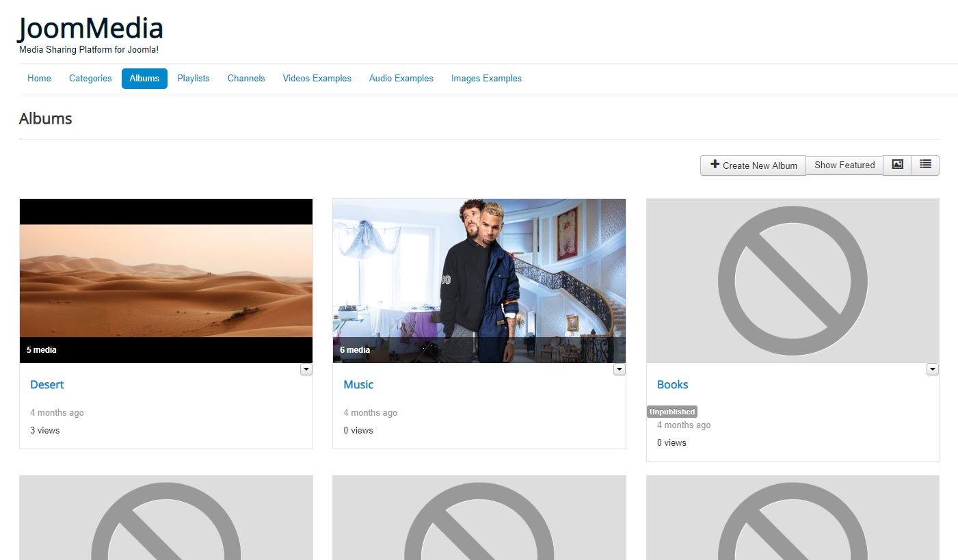The image size is (958, 560).
Task: Open Audio Examples page
Action: (401, 79)
